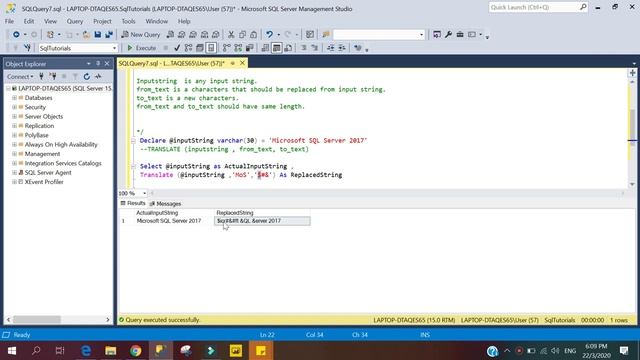Toggle Include Live Query Statistics
This screenshot has height=360, width=640.
(x=238, y=48)
